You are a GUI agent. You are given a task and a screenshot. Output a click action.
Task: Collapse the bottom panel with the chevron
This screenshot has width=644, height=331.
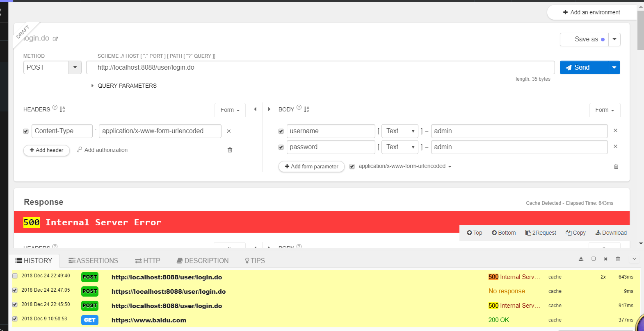pyautogui.click(x=634, y=259)
